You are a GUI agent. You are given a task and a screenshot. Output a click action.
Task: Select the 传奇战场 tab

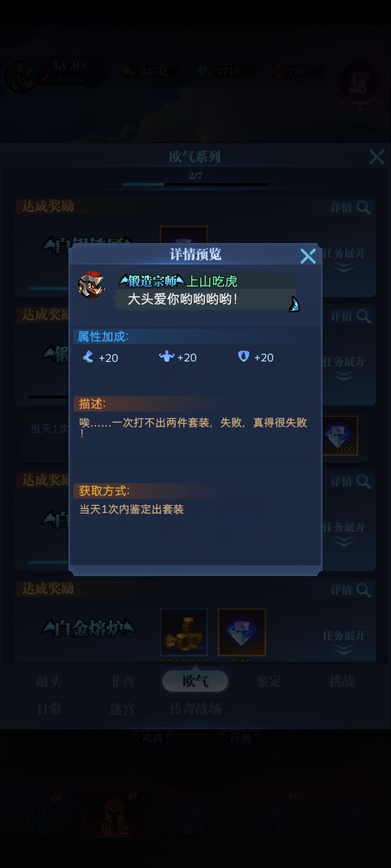point(195,709)
